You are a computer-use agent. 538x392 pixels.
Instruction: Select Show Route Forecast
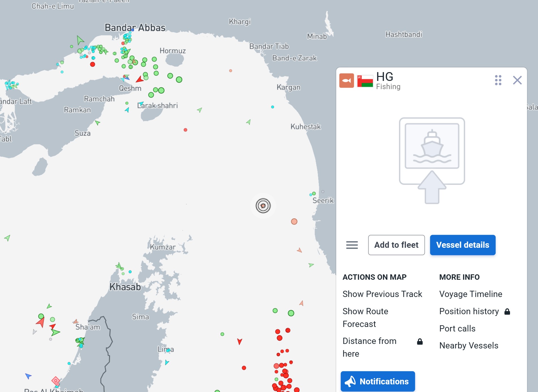click(365, 318)
